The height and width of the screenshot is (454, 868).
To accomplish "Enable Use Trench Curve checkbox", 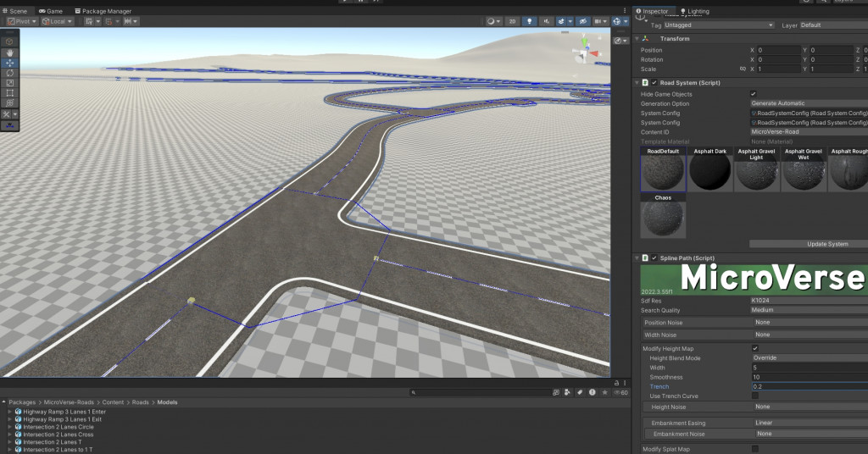I will [755, 396].
